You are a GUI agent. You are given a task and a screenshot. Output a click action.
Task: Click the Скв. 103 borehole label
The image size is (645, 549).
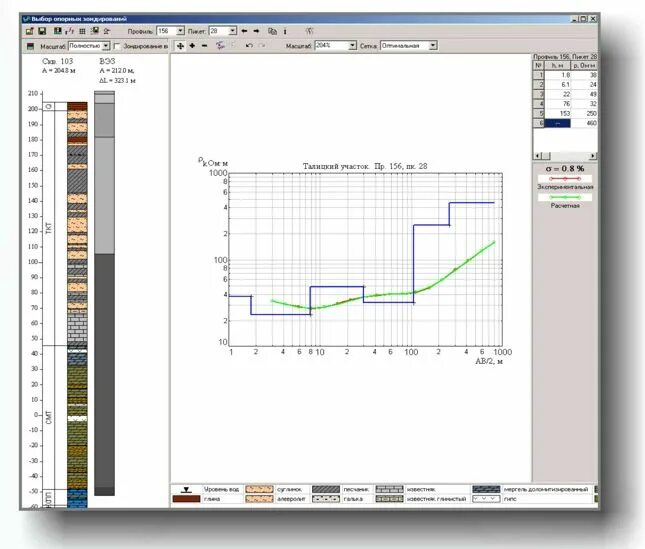(58, 61)
